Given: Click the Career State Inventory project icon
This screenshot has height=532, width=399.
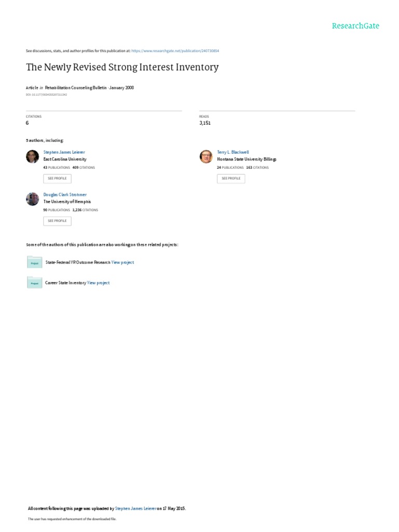Looking at the screenshot, I should coord(34,283).
